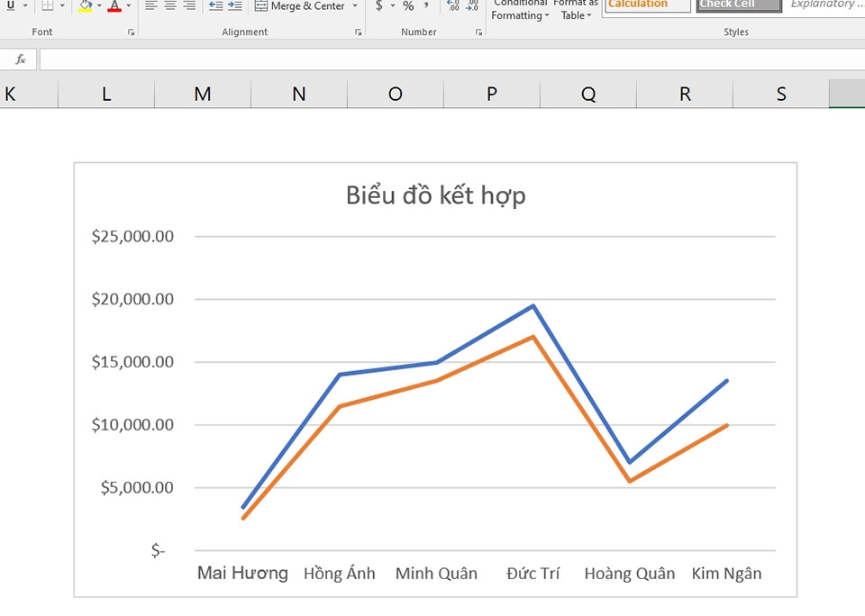Click the Insert Function fx icon
The width and height of the screenshot is (865, 616).
pyautogui.click(x=21, y=59)
